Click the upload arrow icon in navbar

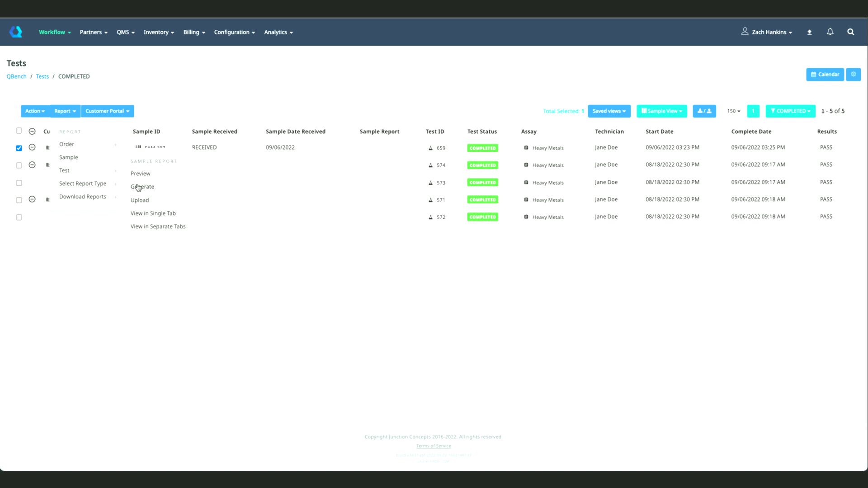tap(809, 32)
